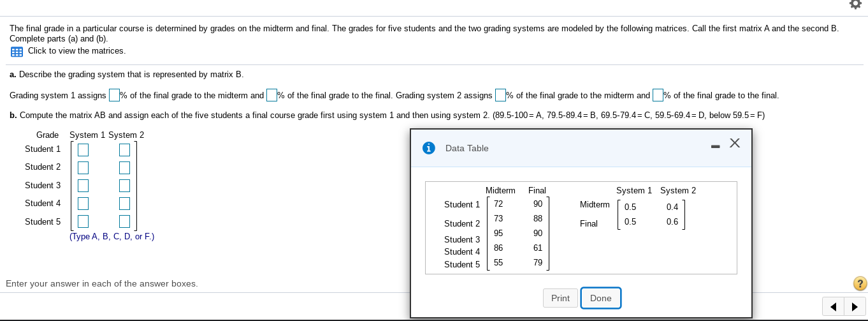
Task: Click the matrices table icon
Action: click(x=17, y=51)
